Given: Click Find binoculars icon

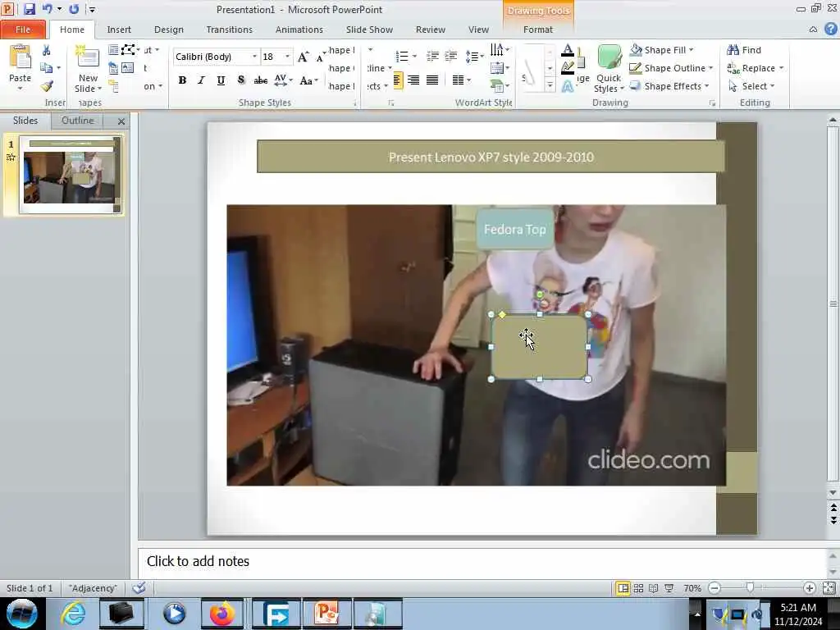Looking at the screenshot, I should [733, 50].
